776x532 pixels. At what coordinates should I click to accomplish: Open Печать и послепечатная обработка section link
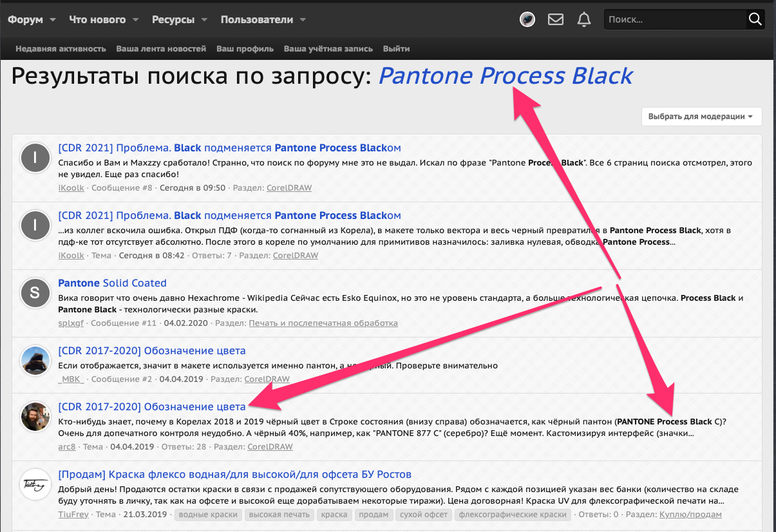coord(323,323)
